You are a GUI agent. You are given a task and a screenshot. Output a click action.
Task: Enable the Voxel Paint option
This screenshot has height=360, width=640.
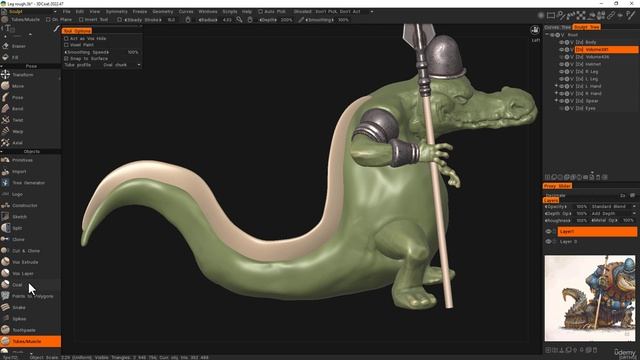(66, 45)
